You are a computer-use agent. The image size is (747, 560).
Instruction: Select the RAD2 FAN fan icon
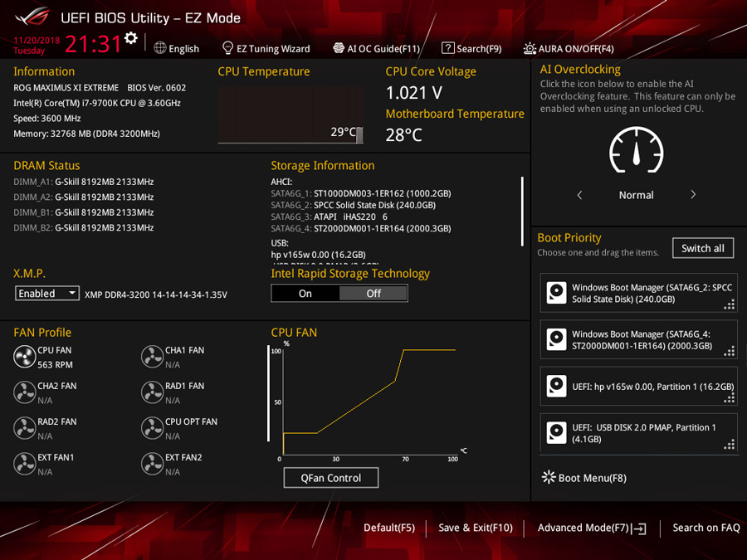coord(24,428)
